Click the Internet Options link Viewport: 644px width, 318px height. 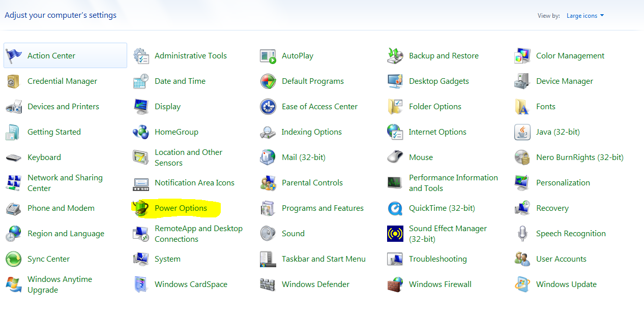[437, 132]
